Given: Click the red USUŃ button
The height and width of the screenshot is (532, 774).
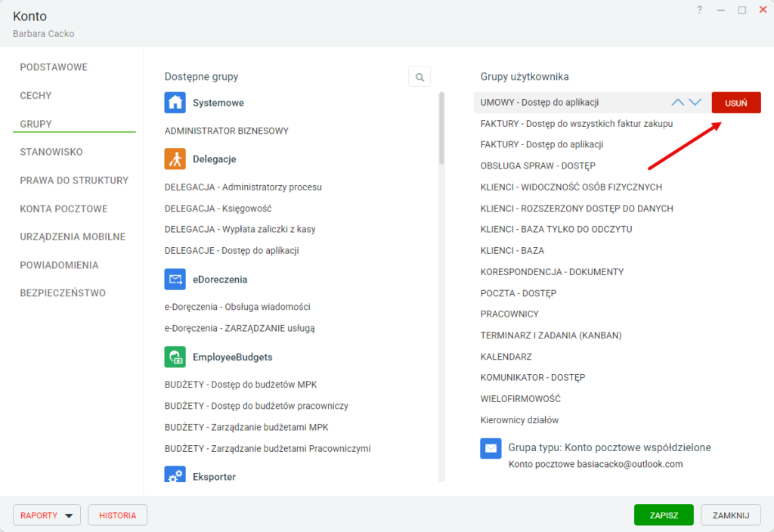Looking at the screenshot, I should coord(736,103).
